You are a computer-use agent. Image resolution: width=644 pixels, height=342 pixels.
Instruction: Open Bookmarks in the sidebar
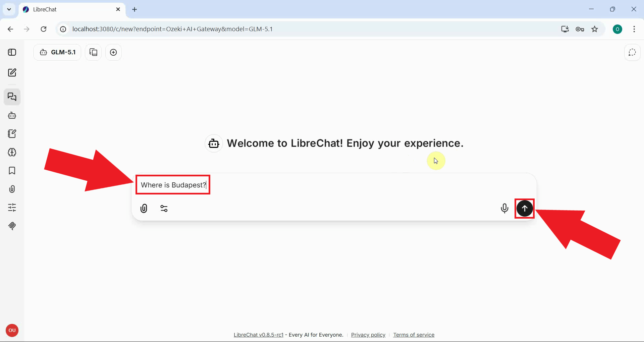12,171
